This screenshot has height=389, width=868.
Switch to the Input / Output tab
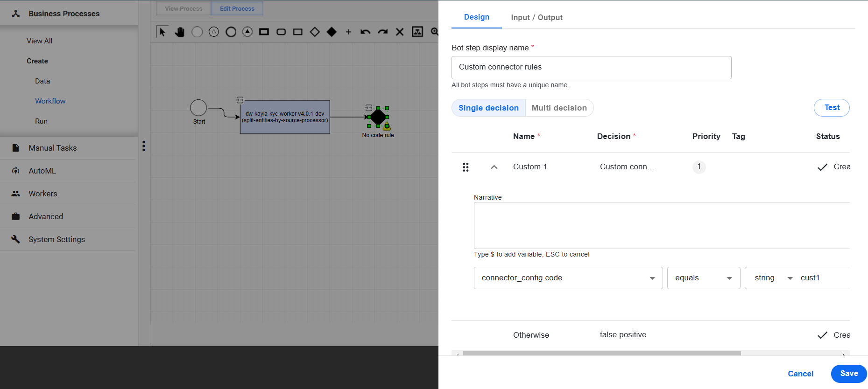[x=536, y=17]
